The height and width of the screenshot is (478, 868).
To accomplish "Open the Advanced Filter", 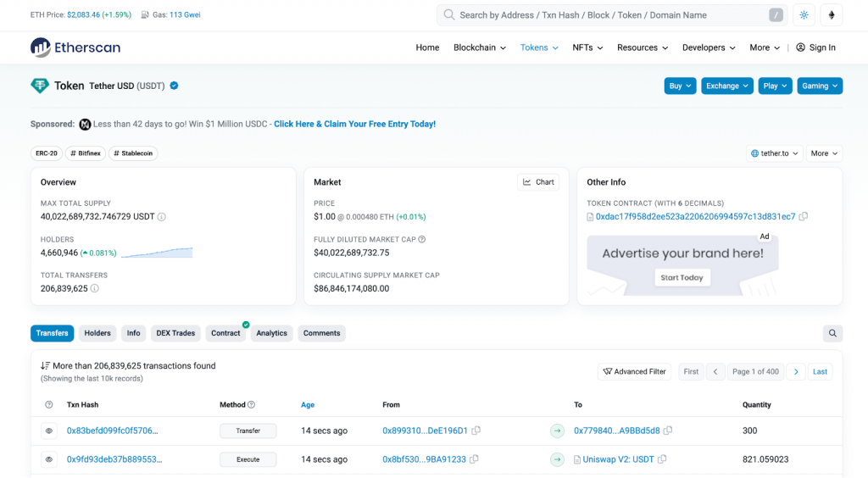I will pos(634,372).
